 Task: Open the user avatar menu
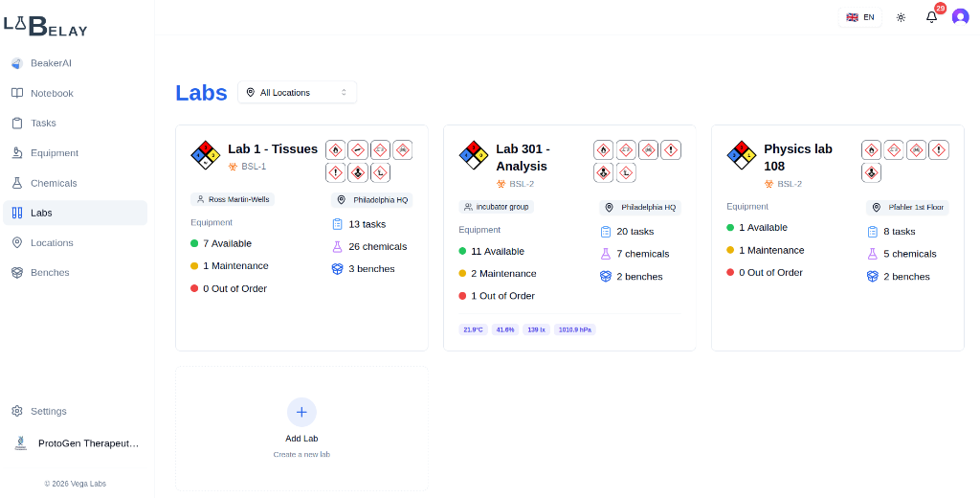coord(961,17)
